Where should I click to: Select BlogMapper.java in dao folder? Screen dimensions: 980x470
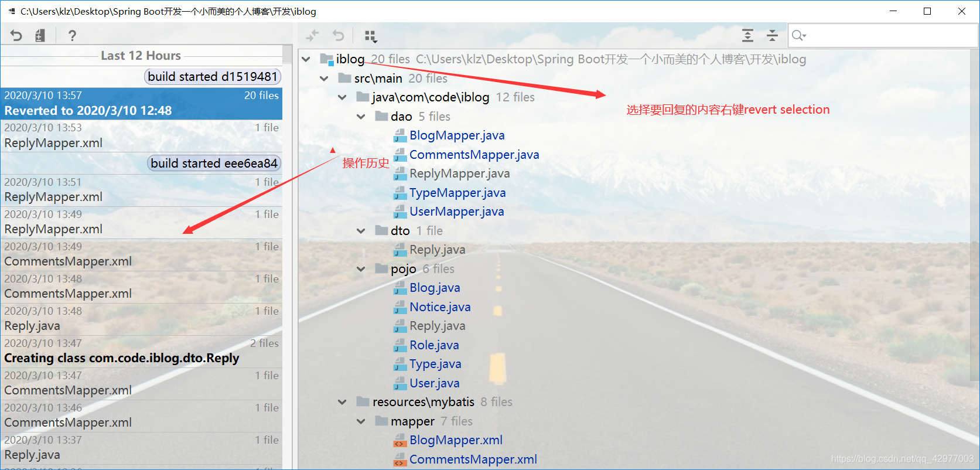click(457, 135)
